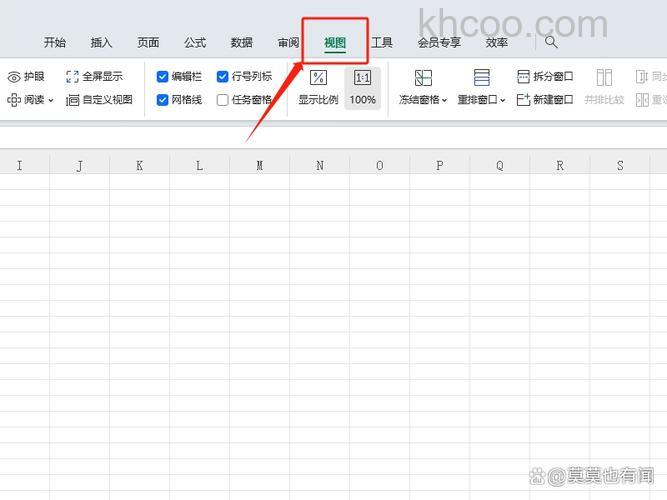This screenshot has height=500, width=667.
Task: Select the 效率 tab
Action: tap(497, 43)
